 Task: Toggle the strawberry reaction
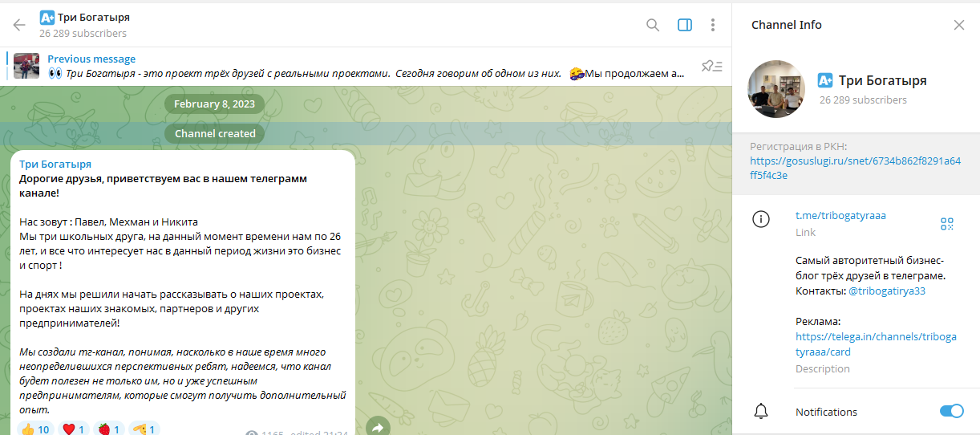point(109,429)
